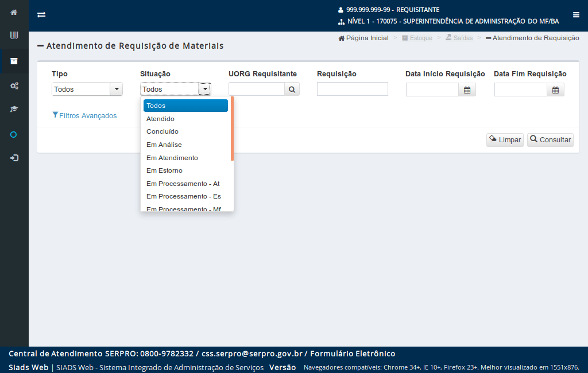Viewport: 588px width, 373px height.
Task: Close the Situação dropdown arrow
Action: click(205, 89)
